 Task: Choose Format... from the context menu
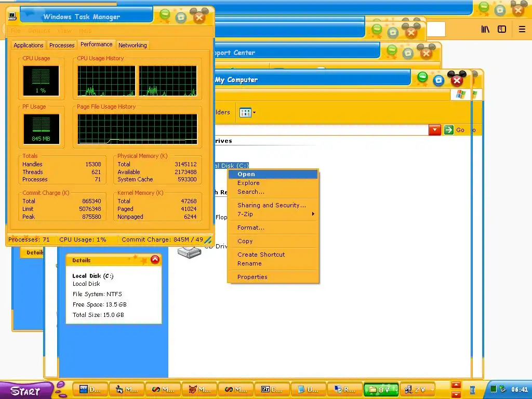[273, 228]
